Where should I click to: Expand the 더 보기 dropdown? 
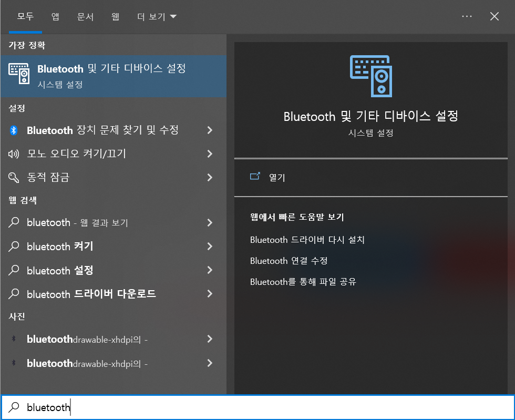[x=157, y=16]
